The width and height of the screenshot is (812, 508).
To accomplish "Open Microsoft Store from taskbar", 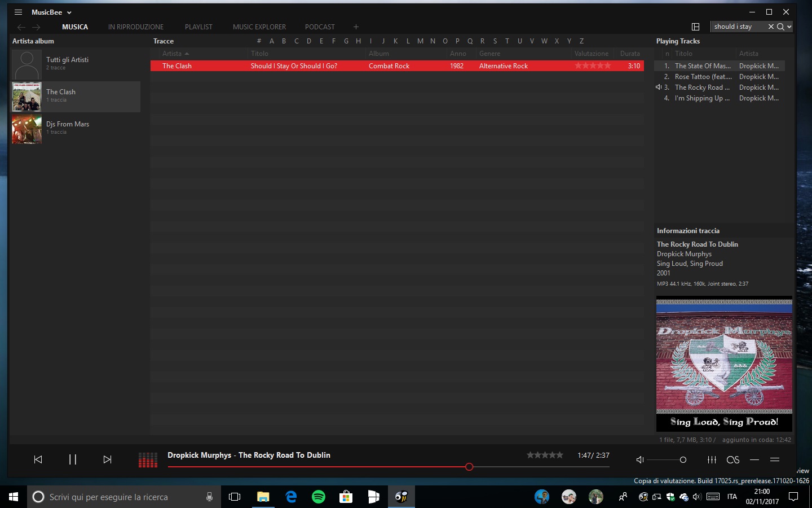I will 346,497.
